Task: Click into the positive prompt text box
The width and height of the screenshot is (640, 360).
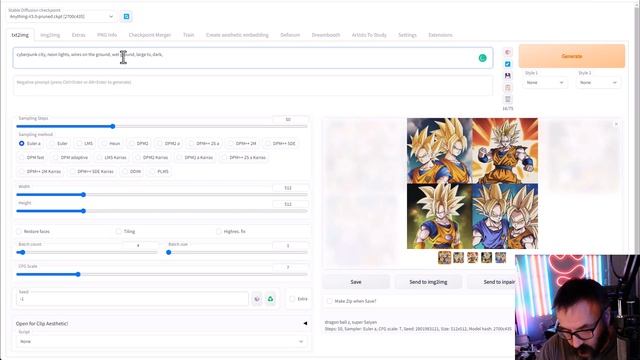Action: pyautogui.click(x=253, y=58)
